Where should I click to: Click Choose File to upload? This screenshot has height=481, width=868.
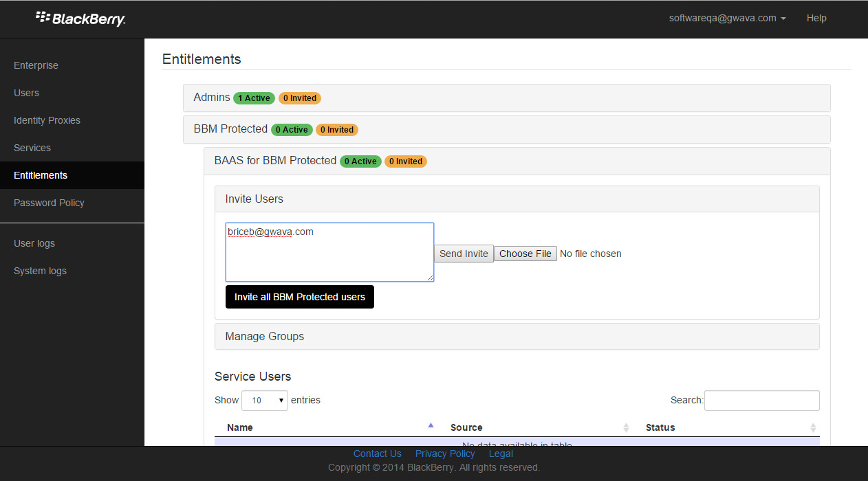tap(525, 254)
